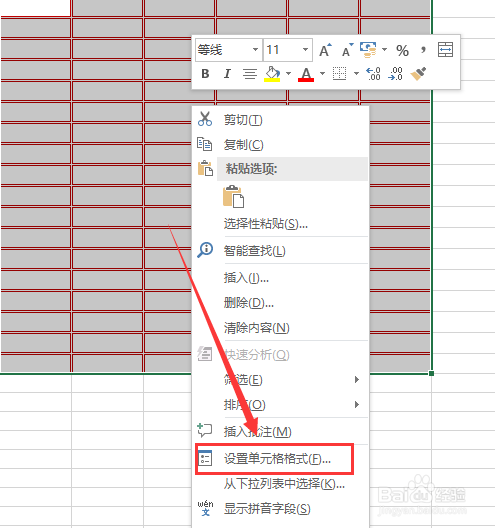Expand the borders dropdown arrow
Image resolution: width=495 pixels, height=528 pixels.
click(x=356, y=73)
